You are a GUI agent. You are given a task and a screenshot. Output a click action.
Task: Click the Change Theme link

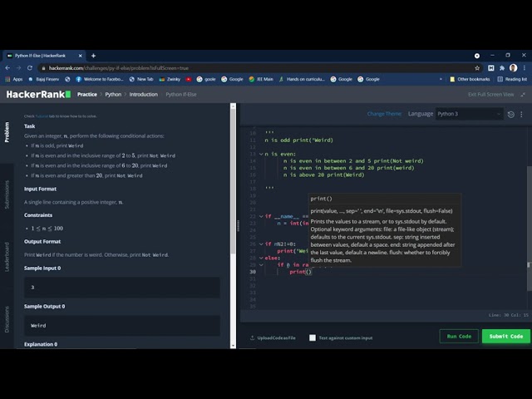click(384, 114)
